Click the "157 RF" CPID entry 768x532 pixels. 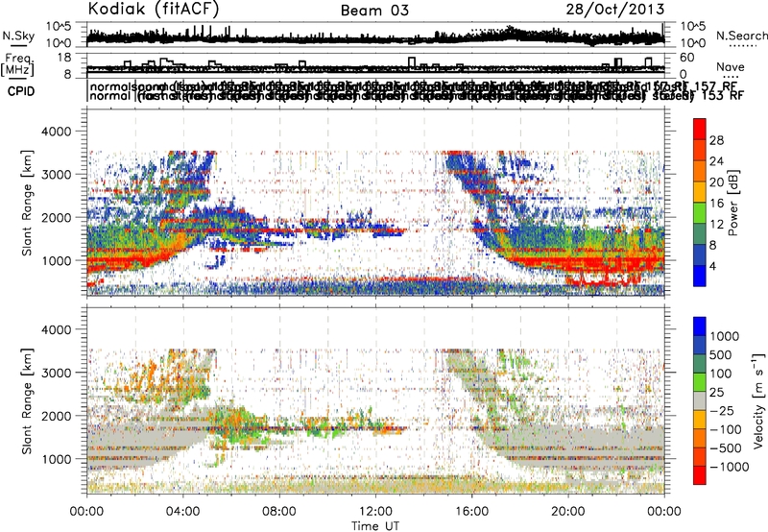coord(716,86)
